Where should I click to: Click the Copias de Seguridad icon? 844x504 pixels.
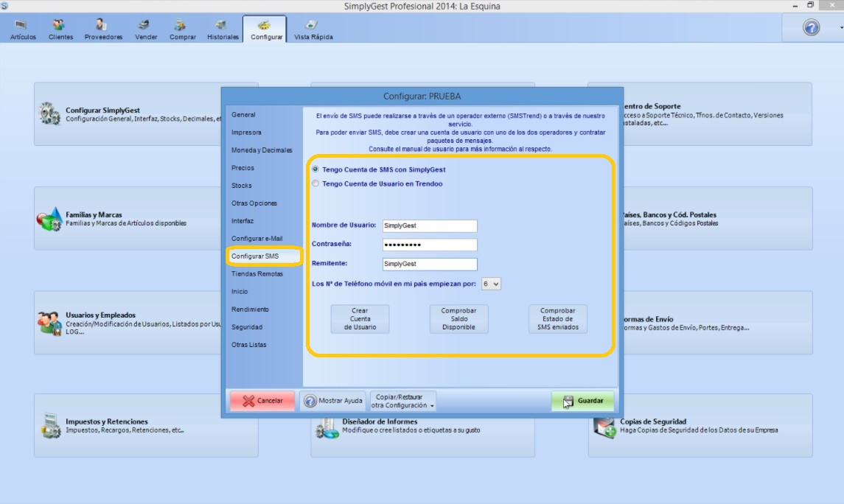pos(604,427)
